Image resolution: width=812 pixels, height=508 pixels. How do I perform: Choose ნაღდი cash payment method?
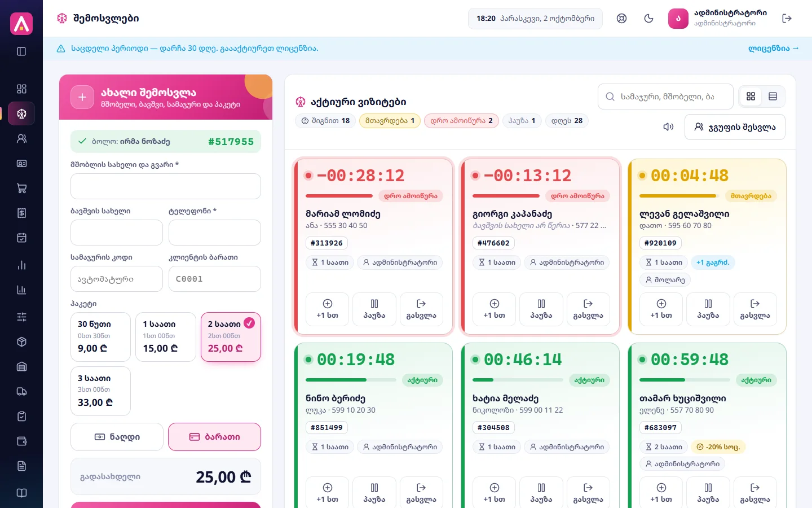(x=117, y=437)
